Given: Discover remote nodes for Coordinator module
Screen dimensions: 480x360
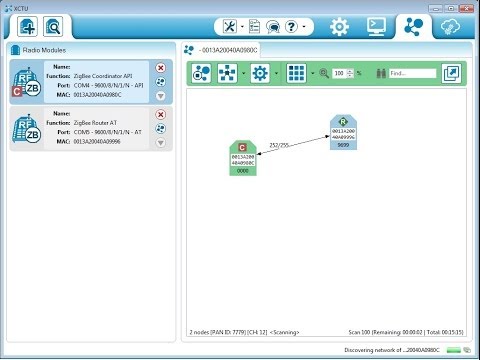Looking at the screenshot, I should tap(161, 82).
